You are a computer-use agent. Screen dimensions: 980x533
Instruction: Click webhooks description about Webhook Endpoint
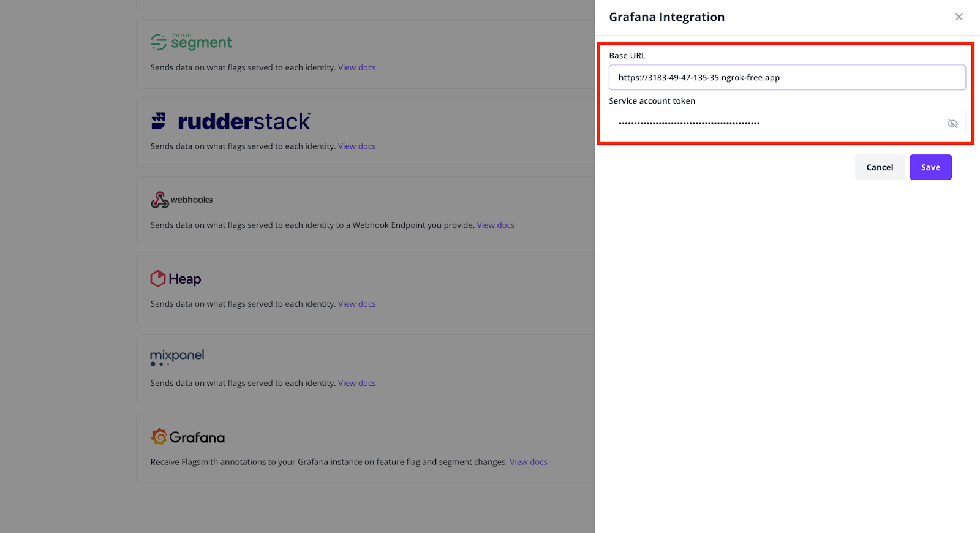click(x=312, y=225)
